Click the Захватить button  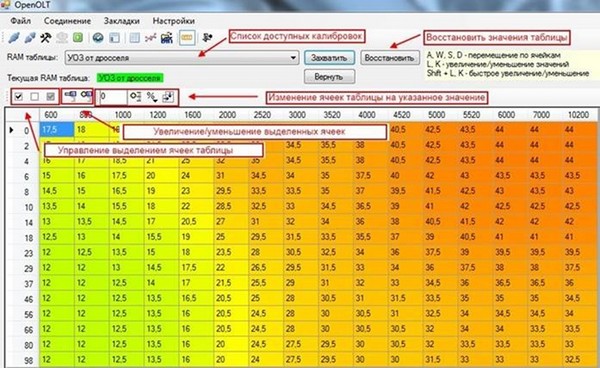coord(329,58)
